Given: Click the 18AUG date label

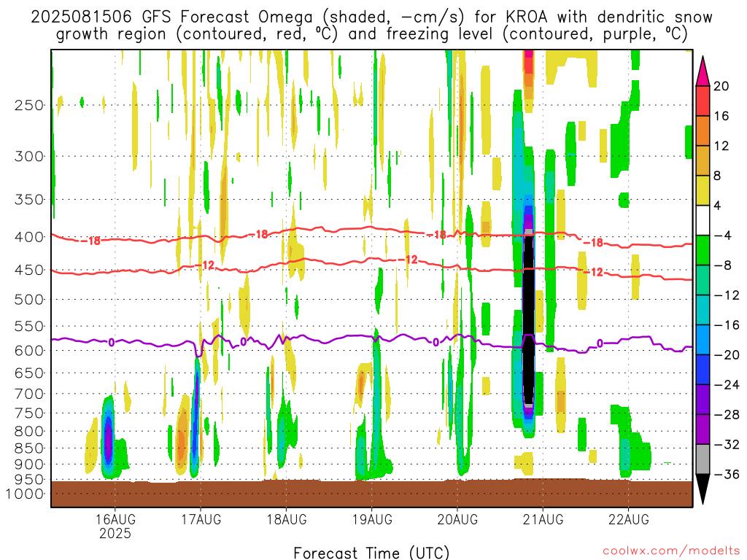Looking at the screenshot, I should point(286,519).
